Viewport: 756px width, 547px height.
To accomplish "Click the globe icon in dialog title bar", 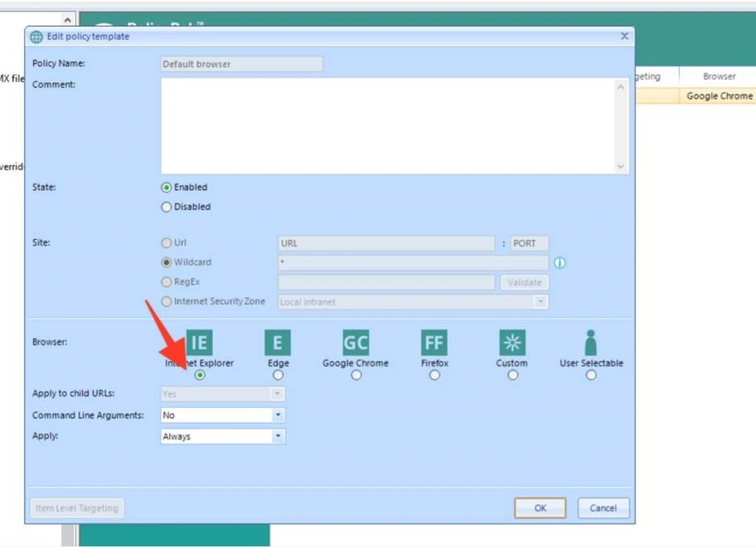I will point(36,37).
